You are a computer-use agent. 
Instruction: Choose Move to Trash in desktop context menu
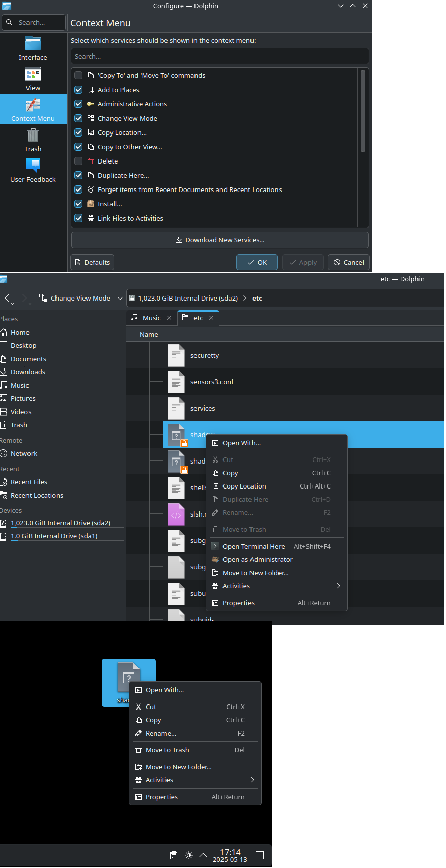tap(195, 750)
